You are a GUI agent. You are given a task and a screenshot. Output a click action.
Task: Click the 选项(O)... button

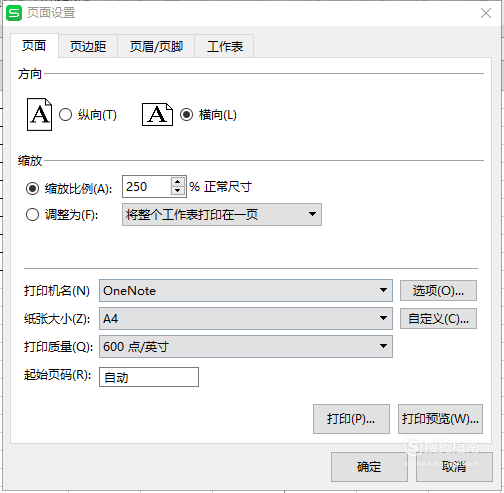point(438,291)
